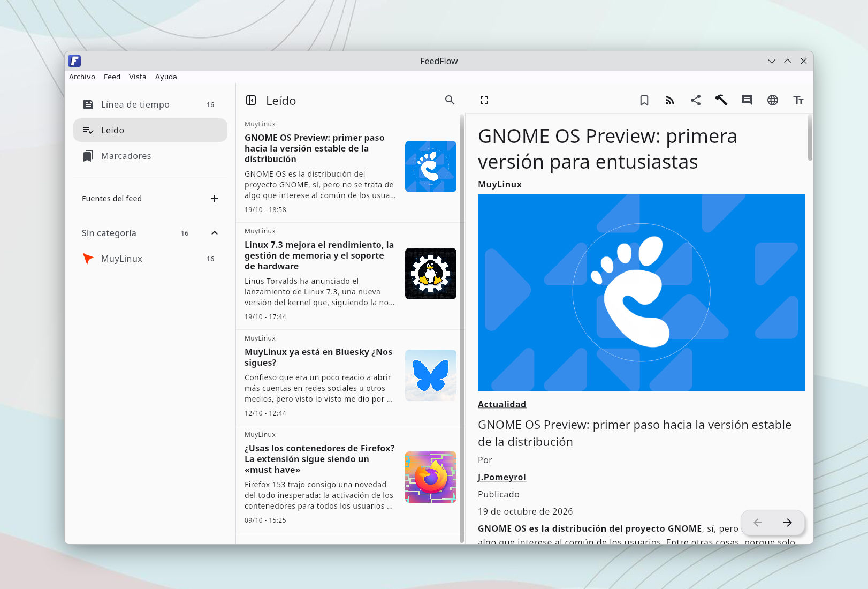Toggle the sidebar panel icon beside Leído
This screenshot has width=868, height=589.
click(251, 100)
